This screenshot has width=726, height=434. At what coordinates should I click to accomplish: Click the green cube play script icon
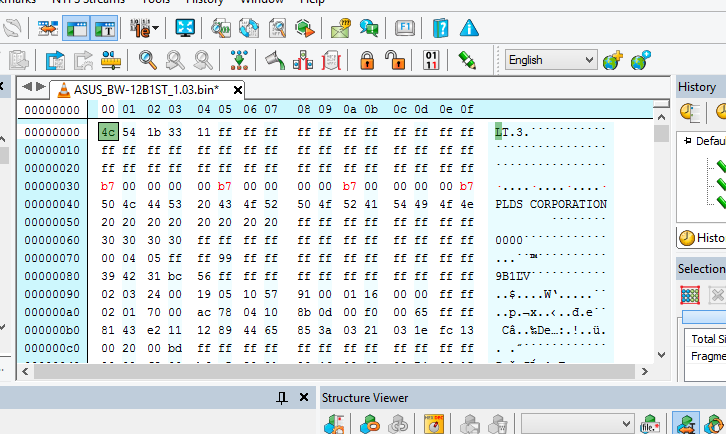pos(305,28)
